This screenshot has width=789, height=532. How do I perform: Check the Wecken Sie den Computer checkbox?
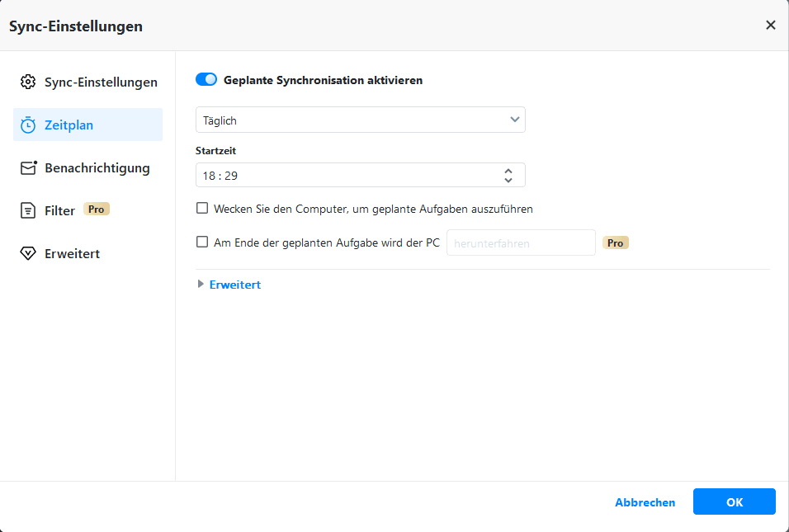202,209
